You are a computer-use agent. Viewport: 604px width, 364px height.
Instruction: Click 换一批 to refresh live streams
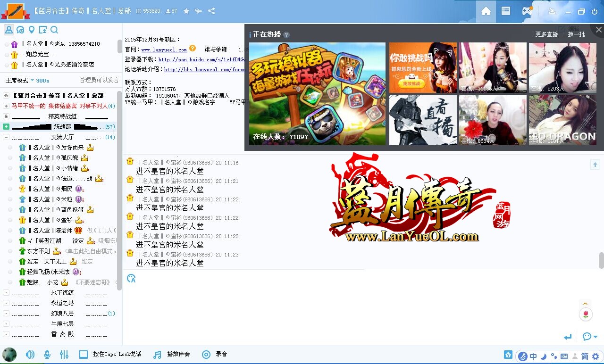(576, 34)
